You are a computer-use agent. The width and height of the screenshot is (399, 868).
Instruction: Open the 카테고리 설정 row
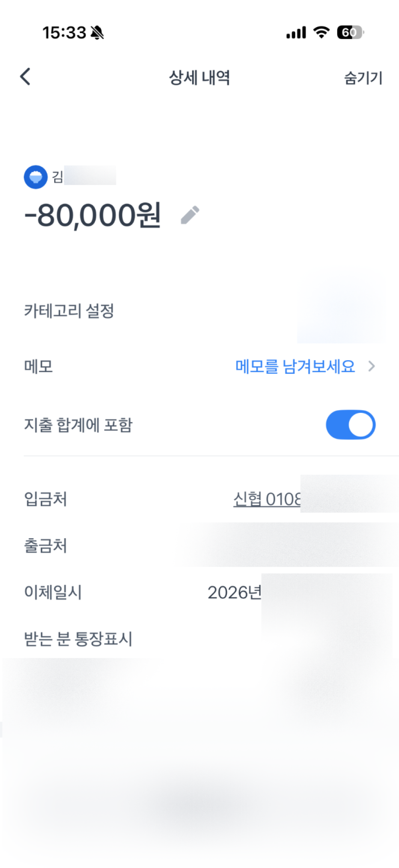click(x=69, y=311)
